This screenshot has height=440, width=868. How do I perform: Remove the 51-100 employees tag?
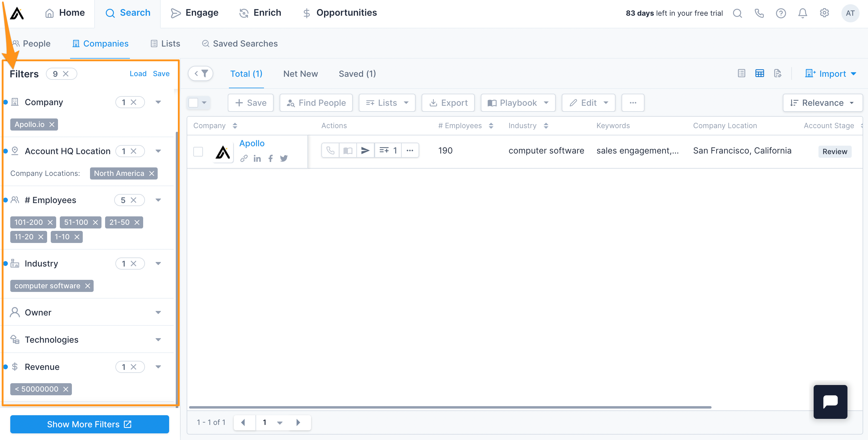tap(95, 222)
